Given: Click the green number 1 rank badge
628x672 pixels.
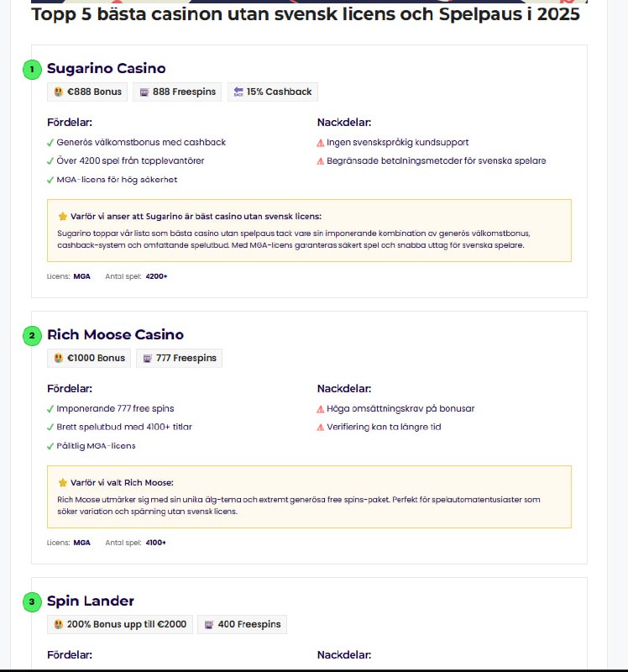Looking at the screenshot, I should (x=32, y=69).
